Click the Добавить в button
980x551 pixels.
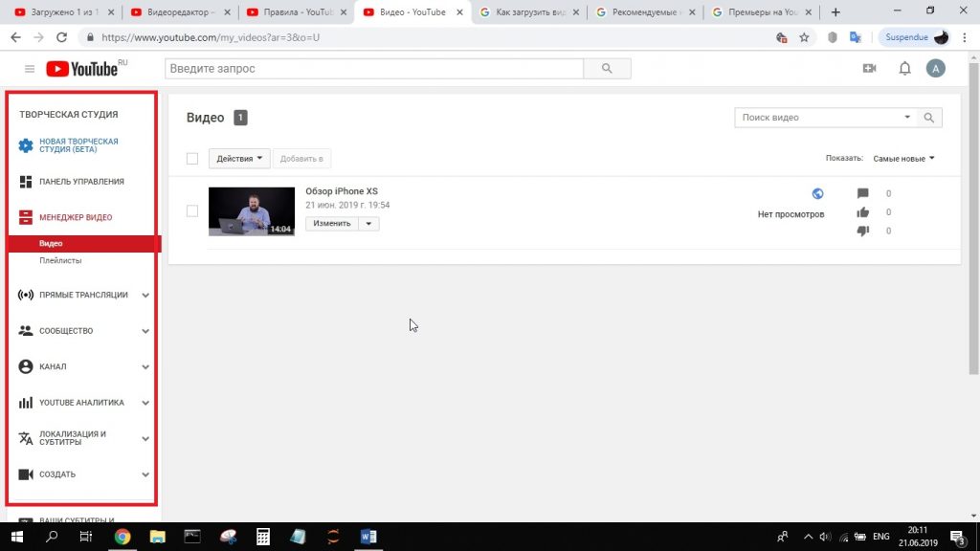(301, 159)
